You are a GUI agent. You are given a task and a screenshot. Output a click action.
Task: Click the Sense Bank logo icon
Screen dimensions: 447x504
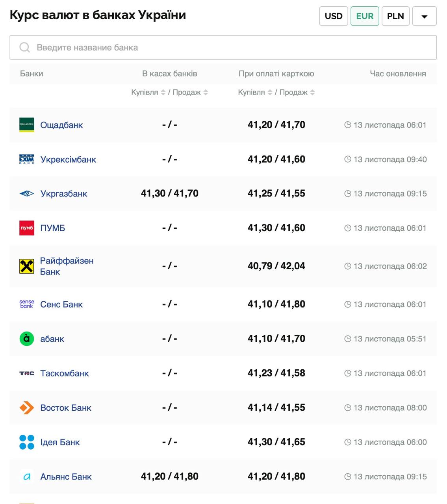coord(27,304)
